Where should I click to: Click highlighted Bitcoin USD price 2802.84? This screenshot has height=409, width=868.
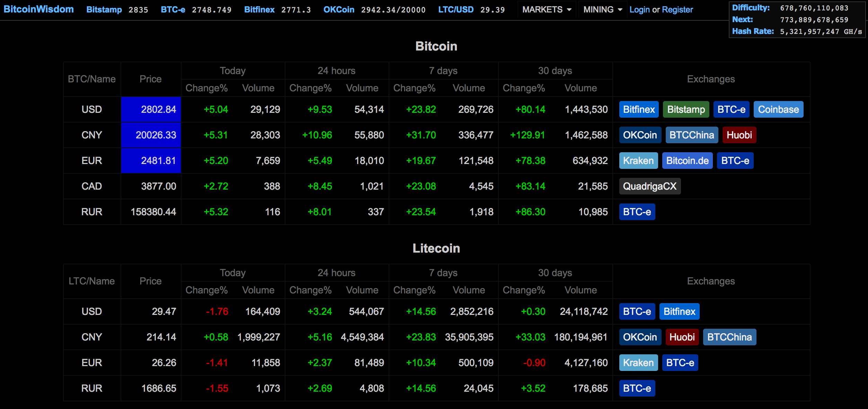(151, 110)
